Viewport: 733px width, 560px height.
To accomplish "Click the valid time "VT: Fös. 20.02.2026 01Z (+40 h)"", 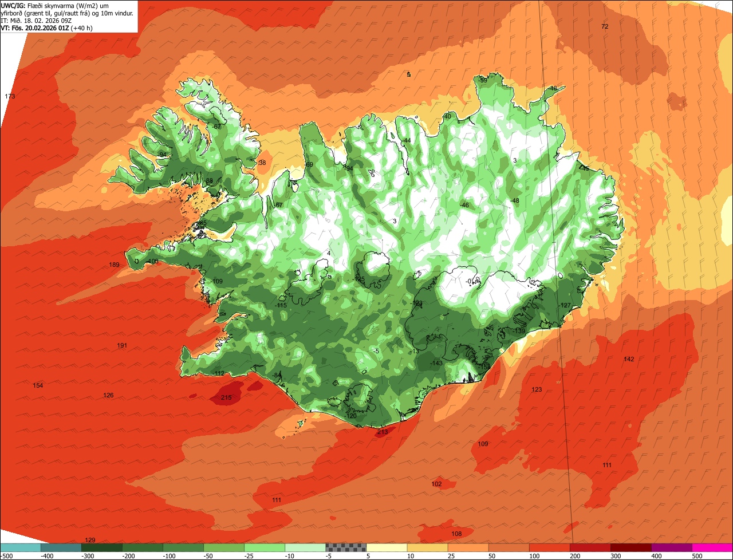I will [47, 28].
